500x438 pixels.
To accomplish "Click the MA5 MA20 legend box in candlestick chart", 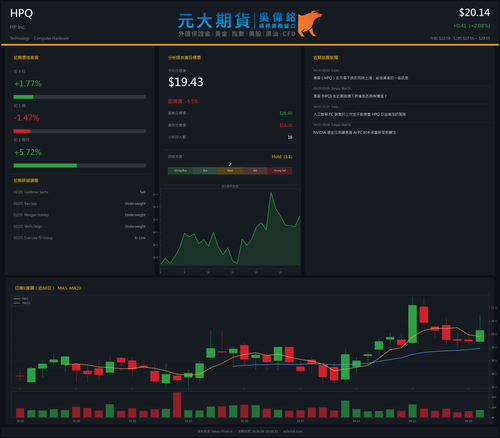I will point(22,301).
